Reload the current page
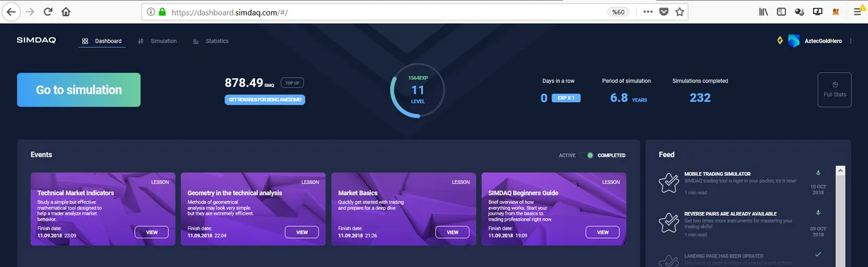Image resolution: width=868 pixels, height=267 pixels. click(x=47, y=12)
